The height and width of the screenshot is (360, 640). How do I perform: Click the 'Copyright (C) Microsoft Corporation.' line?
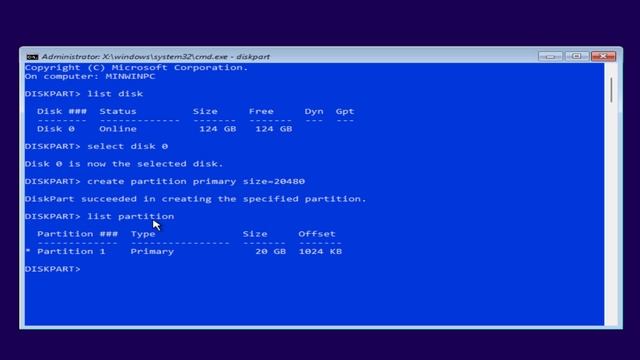point(136,68)
